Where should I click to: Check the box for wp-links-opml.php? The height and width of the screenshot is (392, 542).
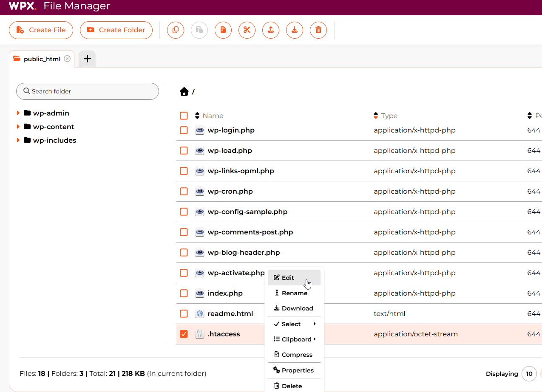pos(184,171)
